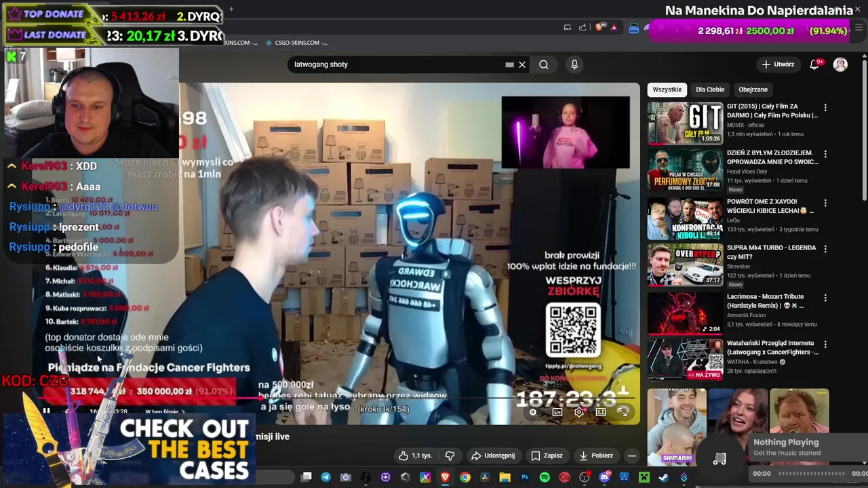
Task: Open a new browser tab with plus
Action: 231,9
